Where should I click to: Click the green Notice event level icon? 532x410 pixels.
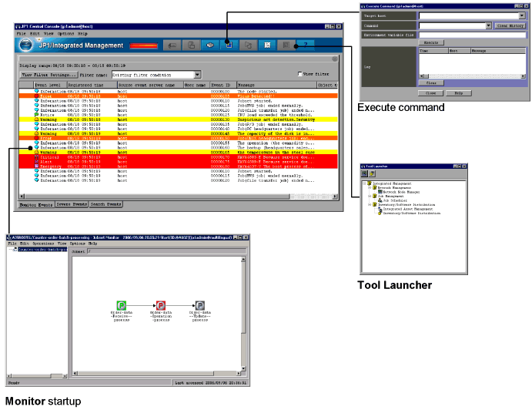tap(36, 115)
